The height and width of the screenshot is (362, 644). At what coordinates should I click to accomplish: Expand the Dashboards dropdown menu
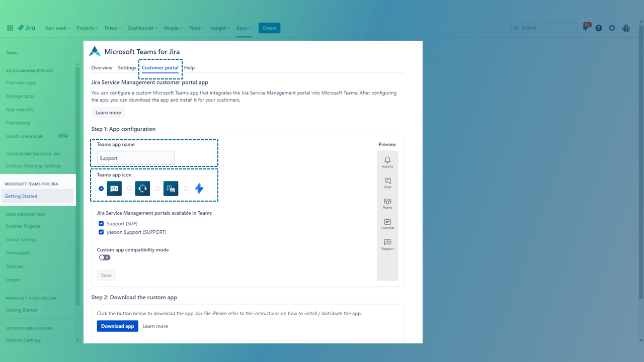[x=142, y=28]
